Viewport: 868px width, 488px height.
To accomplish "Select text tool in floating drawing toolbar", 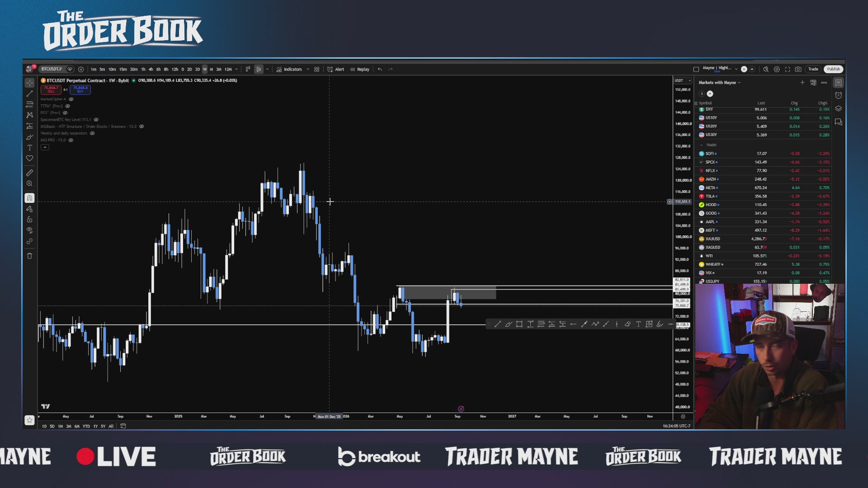I will pyautogui.click(x=638, y=324).
